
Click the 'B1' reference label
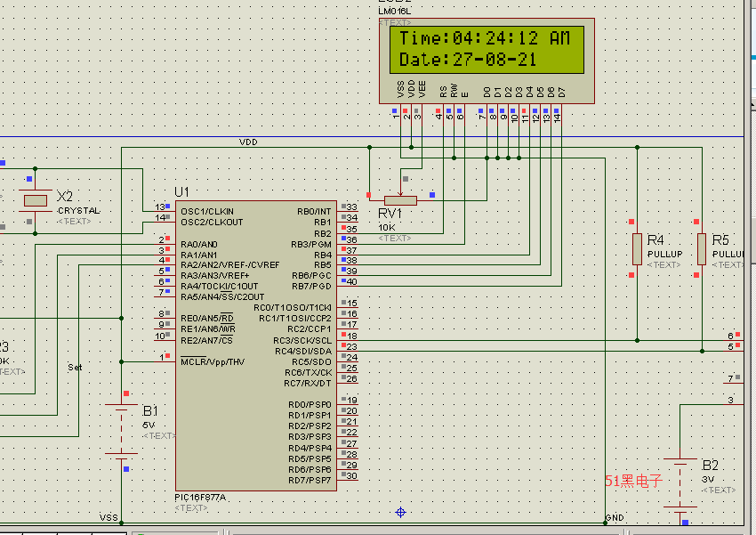coord(150,411)
